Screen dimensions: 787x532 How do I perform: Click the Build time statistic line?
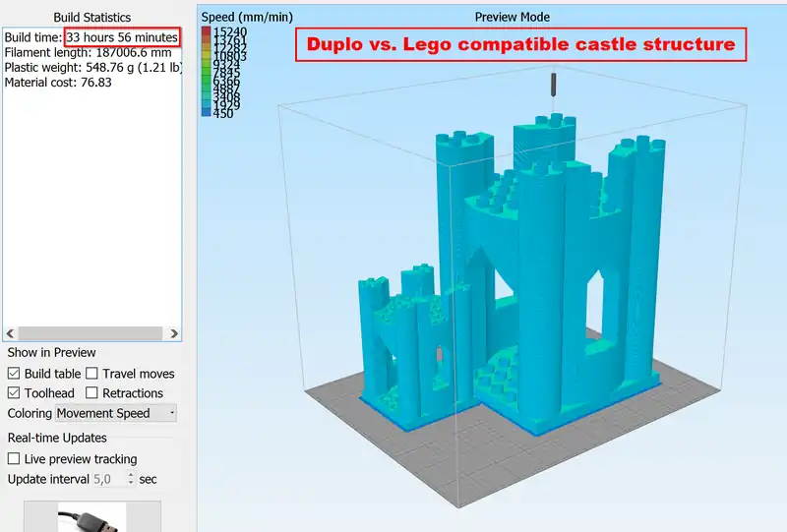coord(91,37)
